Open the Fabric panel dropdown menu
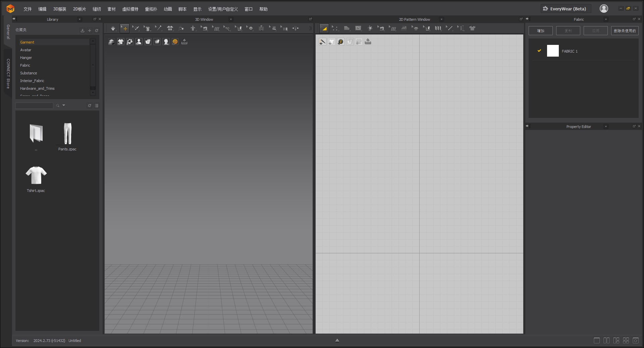644x348 pixels. (606, 19)
